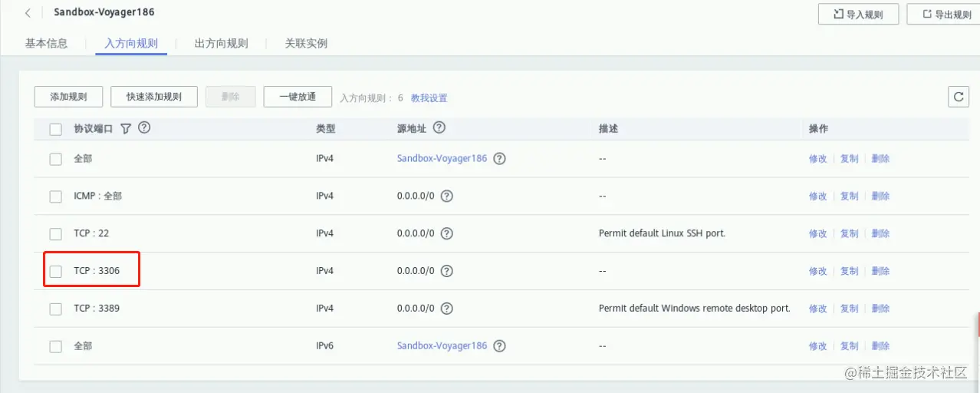Click the 快速添加规则 button
The width and height of the screenshot is (980, 393).
154,97
